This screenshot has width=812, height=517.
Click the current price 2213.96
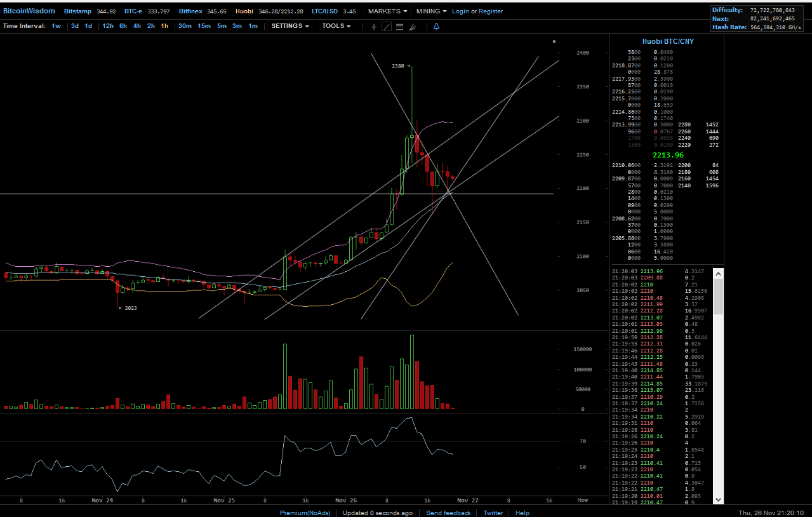(668, 155)
